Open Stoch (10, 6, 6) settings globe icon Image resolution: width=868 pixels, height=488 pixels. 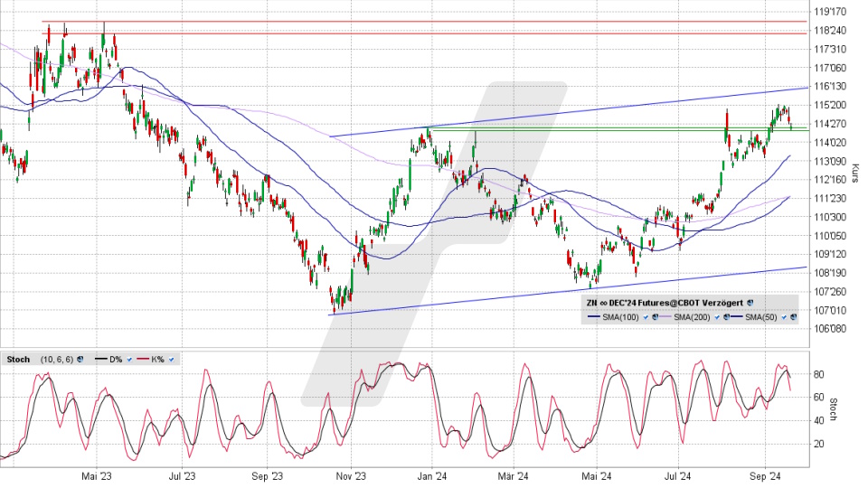click(x=80, y=359)
